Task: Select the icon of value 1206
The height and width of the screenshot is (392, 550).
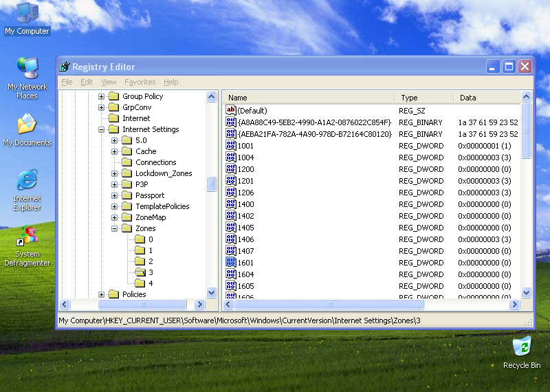Action: (x=230, y=193)
